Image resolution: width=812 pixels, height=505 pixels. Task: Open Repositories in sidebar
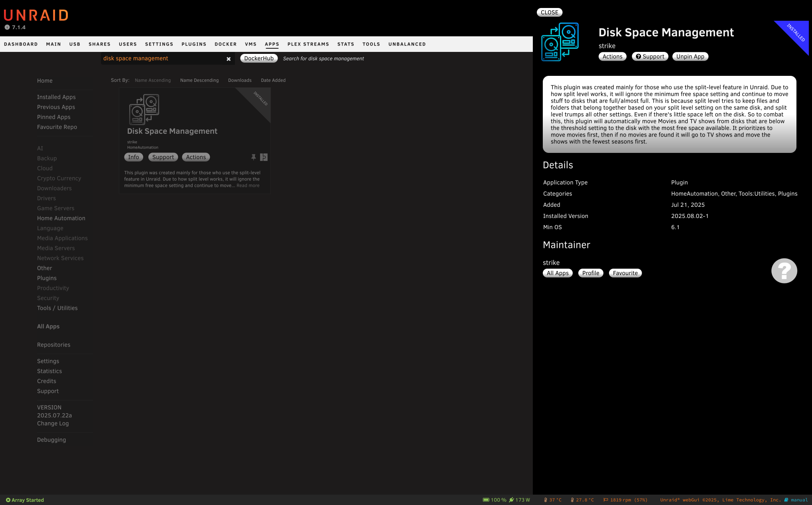click(x=53, y=345)
